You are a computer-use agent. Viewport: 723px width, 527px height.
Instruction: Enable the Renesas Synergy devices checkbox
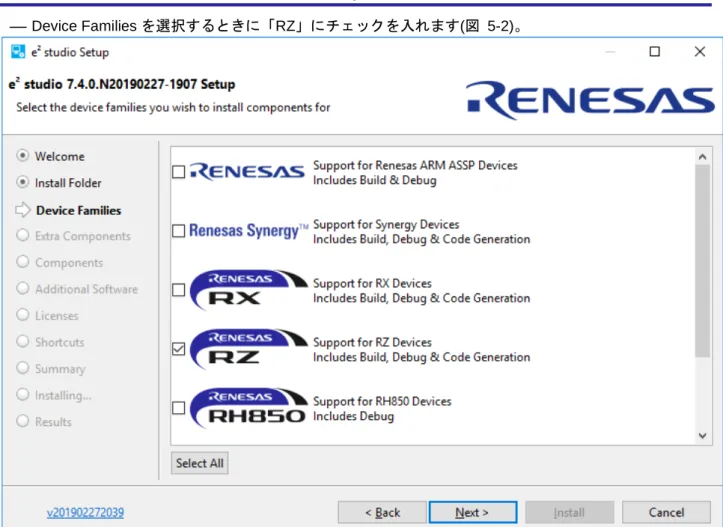(178, 231)
